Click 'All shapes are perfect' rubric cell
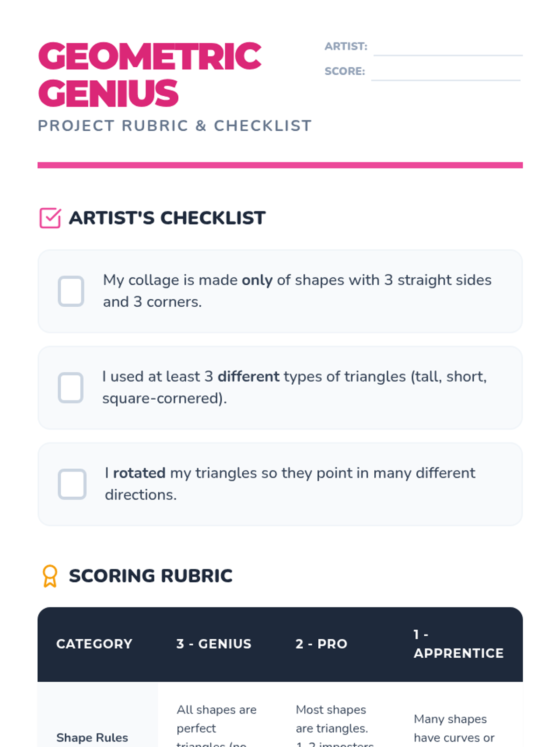 click(x=217, y=719)
